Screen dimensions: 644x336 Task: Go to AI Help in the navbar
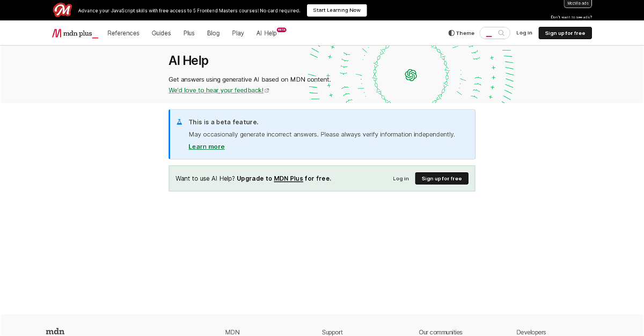267,33
